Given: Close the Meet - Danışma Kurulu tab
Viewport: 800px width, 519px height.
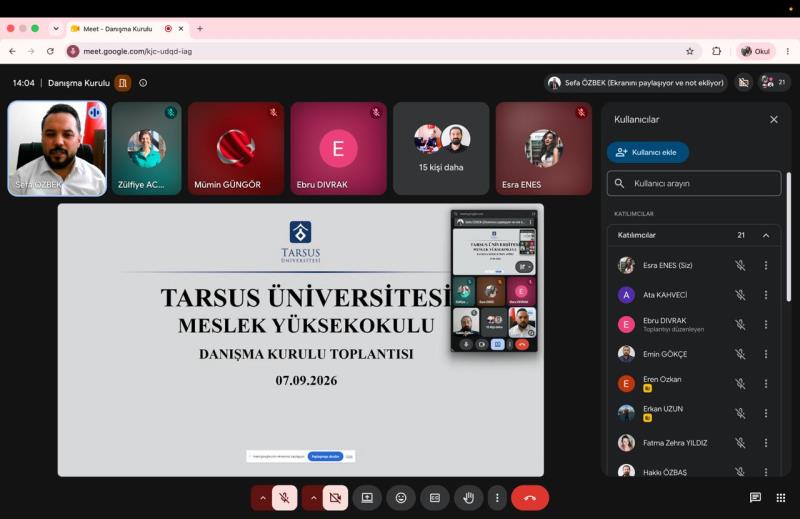Looking at the screenshot, I should [x=181, y=29].
